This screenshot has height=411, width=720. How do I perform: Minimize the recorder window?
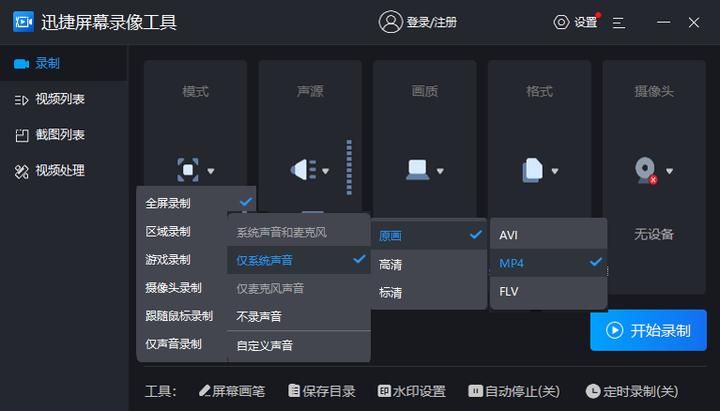coord(664,22)
